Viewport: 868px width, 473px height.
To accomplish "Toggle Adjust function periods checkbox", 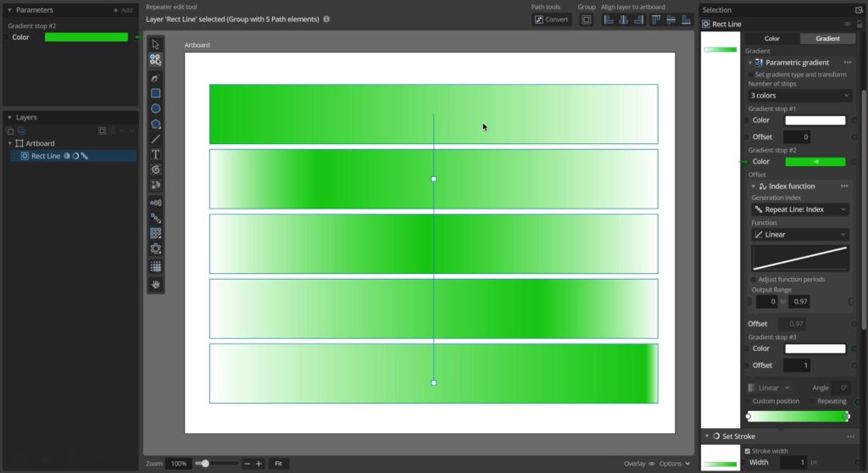I will 754,280.
